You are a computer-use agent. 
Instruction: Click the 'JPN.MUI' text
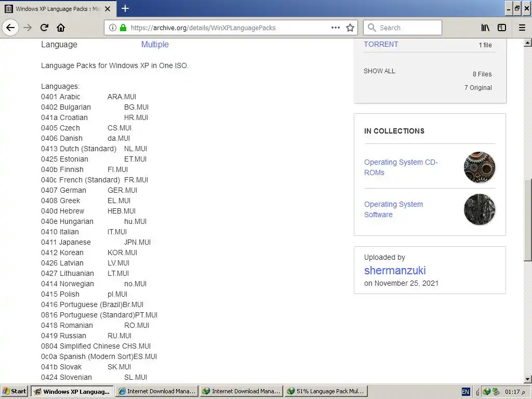(x=137, y=242)
